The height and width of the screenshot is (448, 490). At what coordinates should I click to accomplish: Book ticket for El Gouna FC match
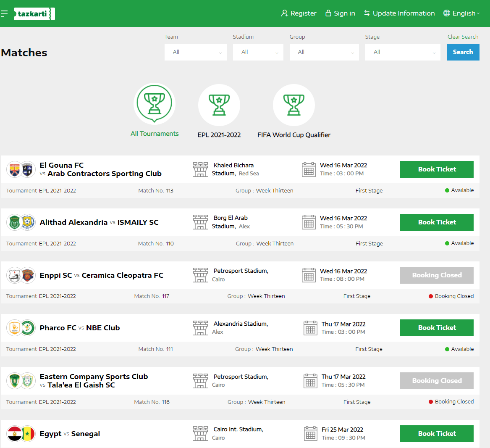437,169
